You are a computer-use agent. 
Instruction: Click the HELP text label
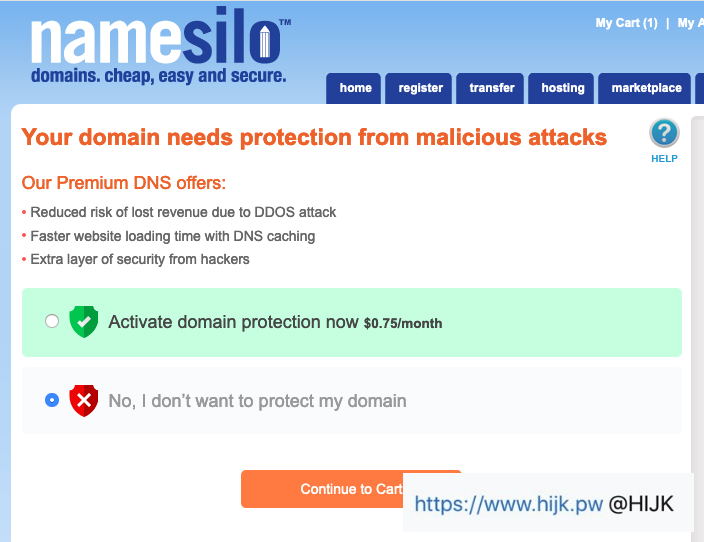(664, 158)
